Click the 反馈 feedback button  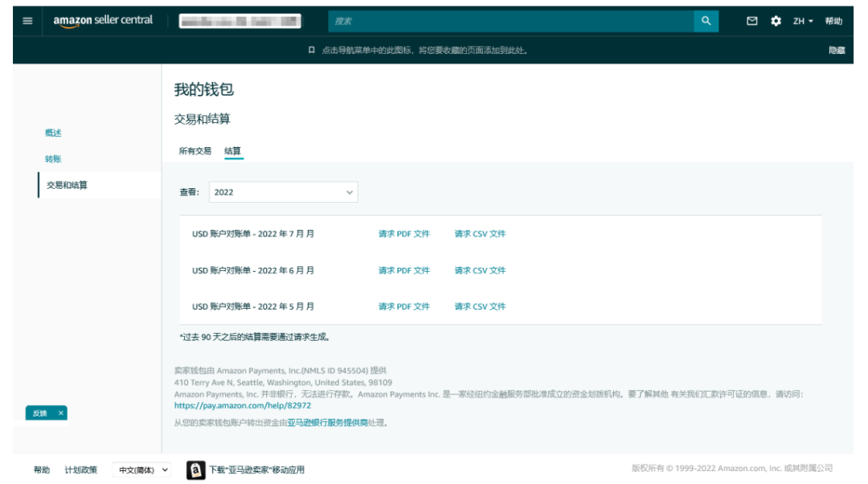coord(40,413)
